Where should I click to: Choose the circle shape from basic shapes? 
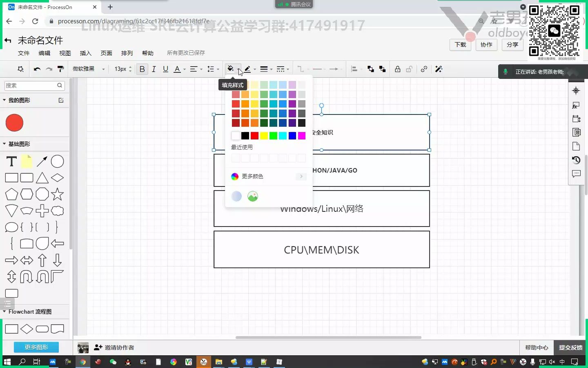[57, 162]
